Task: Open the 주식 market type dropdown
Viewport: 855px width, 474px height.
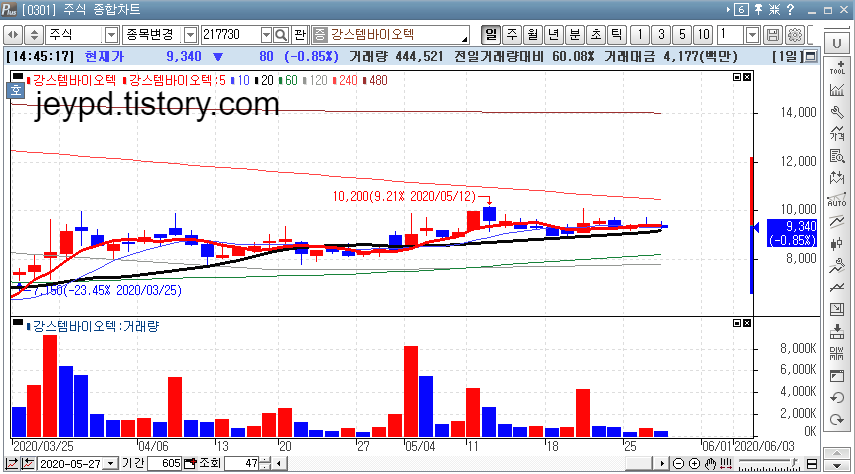Action: point(111,35)
